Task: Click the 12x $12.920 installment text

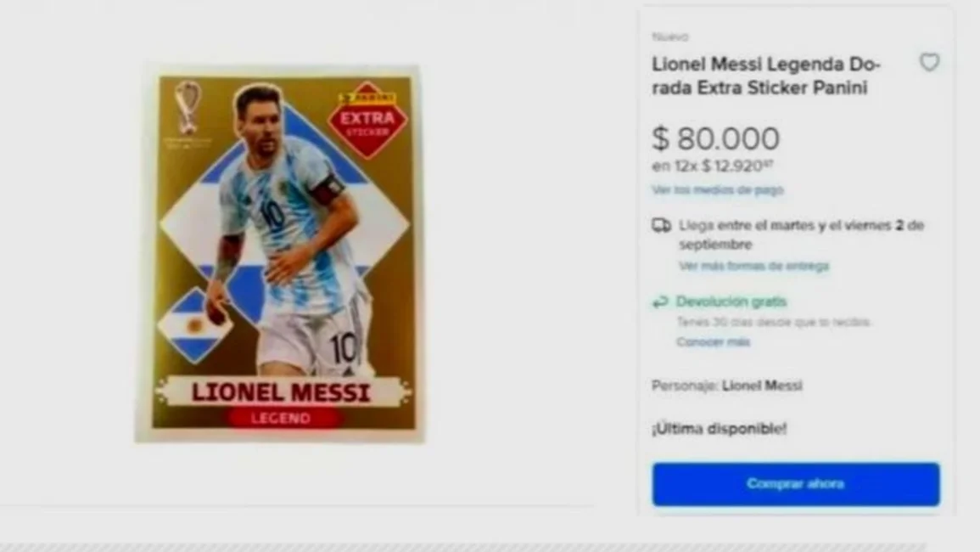Action: coord(713,166)
